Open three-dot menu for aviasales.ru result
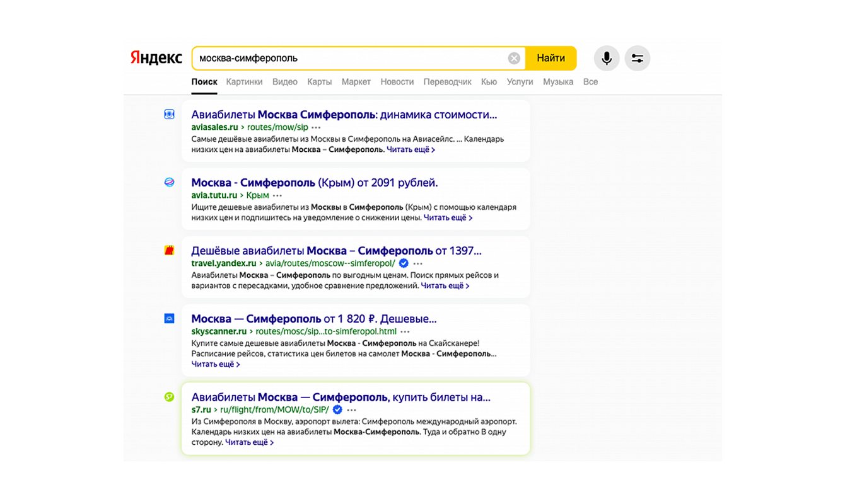The height and width of the screenshot is (504, 845). tap(316, 127)
